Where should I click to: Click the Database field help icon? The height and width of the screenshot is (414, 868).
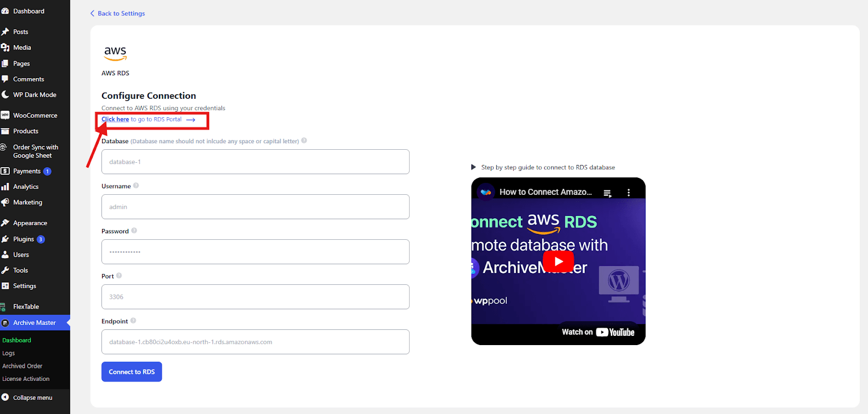tap(304, 141)
